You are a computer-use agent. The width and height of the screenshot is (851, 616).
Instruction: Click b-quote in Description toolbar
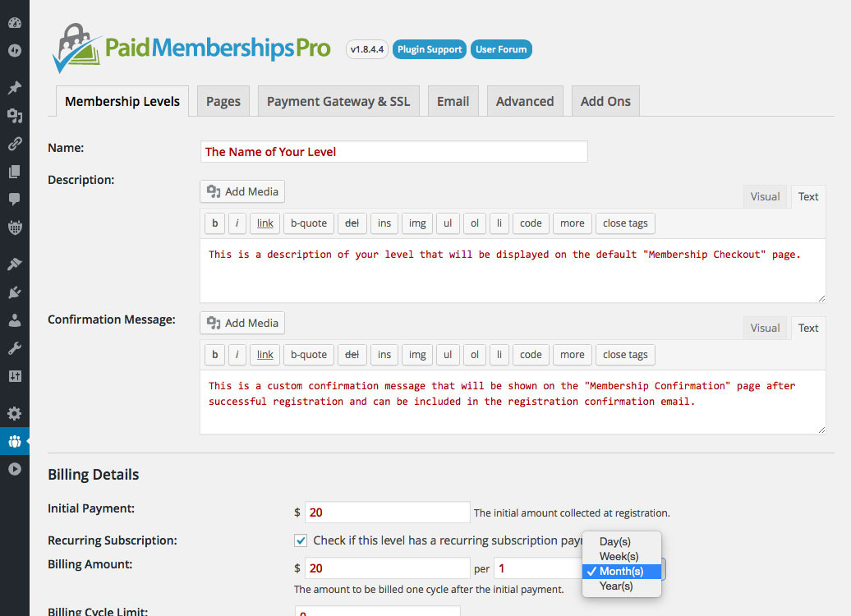tap(309, 223)
